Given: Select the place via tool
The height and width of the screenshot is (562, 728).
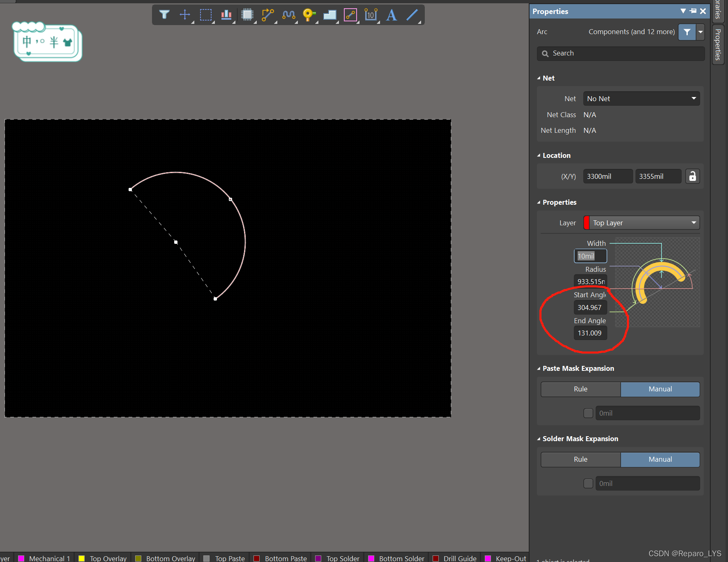Looking at the screenshot, I should click(309, 15).
